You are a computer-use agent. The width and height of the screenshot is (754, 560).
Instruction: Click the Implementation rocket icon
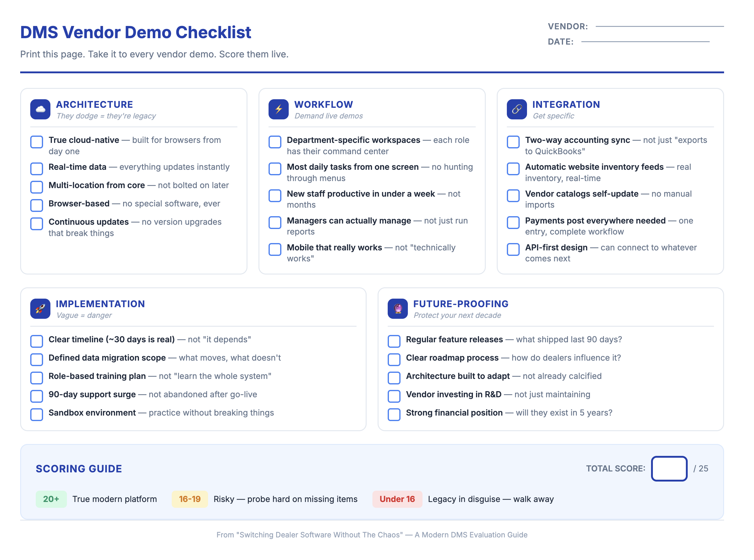coord(40,308)
